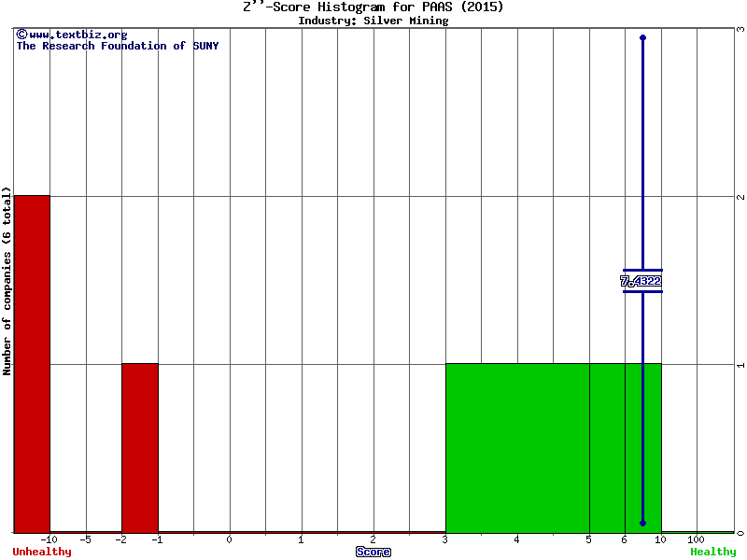The width and height of the screenshot is (747, 560).
Task: Click the 'Number of companies (6 total)' axis label
Action: point(7,281)
